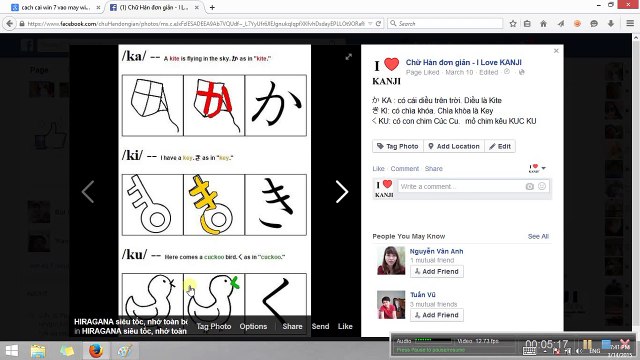Click the recorder audio level meter

pos(433,340)
